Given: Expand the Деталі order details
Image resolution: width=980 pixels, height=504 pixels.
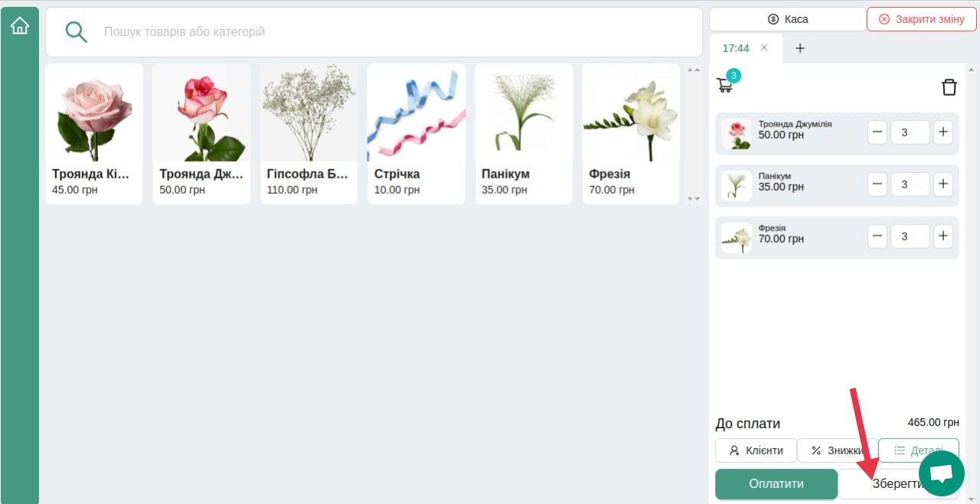Looking at the screenshot, I should click(918, 450).
